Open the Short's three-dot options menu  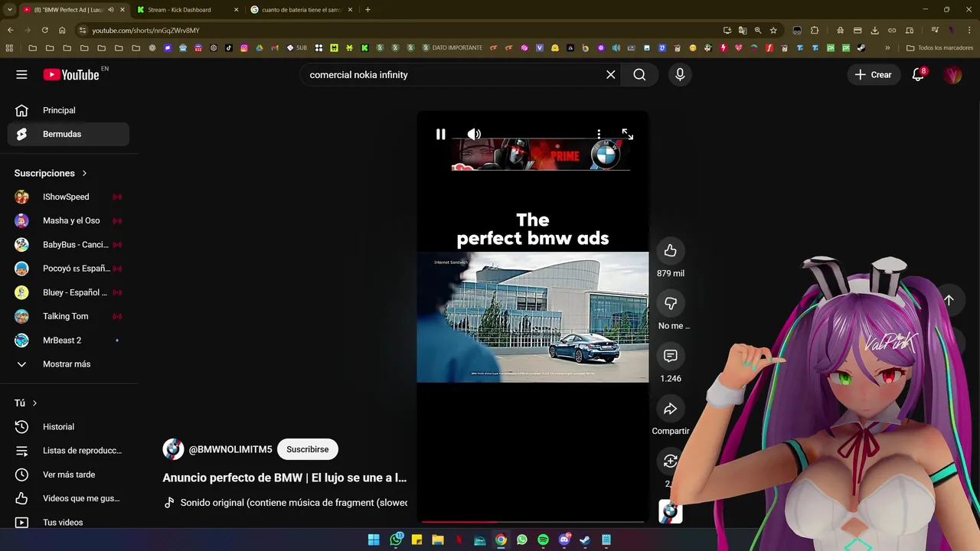tap(599, 134)
